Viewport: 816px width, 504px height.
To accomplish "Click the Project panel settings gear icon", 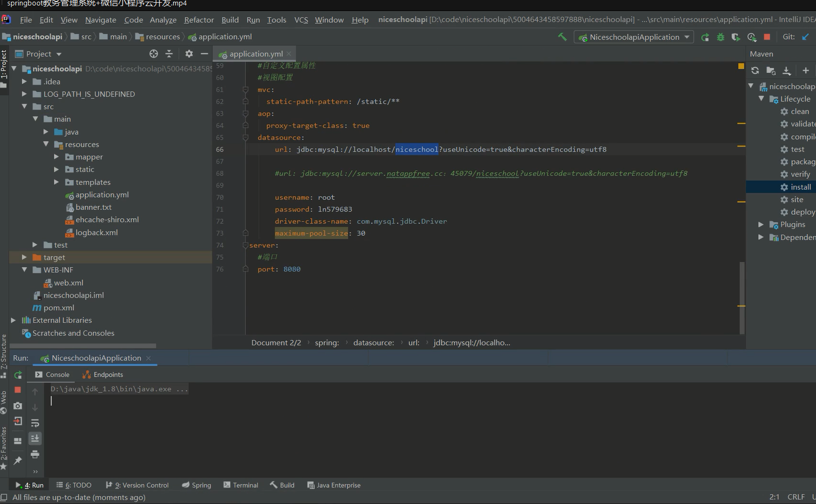I will tap(189, 54).
